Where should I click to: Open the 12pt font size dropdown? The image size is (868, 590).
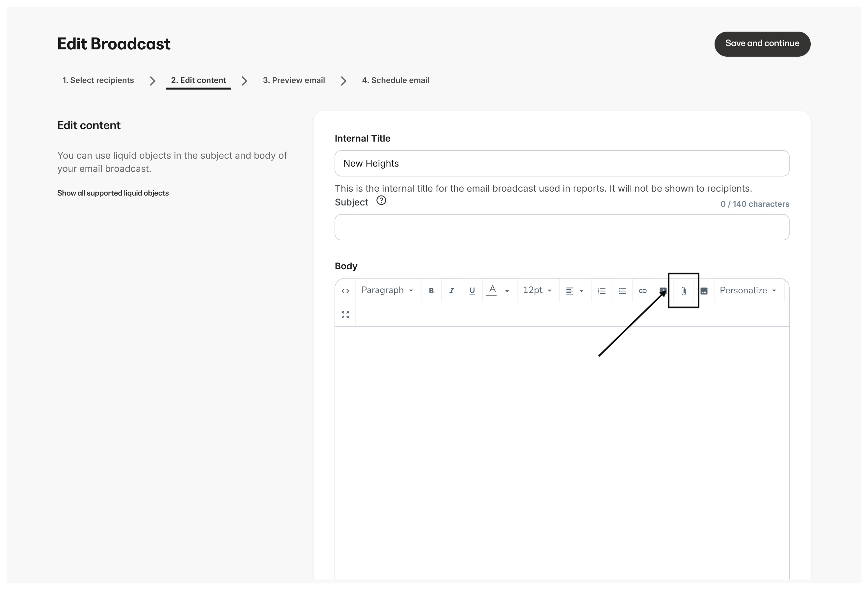point(537,290)
